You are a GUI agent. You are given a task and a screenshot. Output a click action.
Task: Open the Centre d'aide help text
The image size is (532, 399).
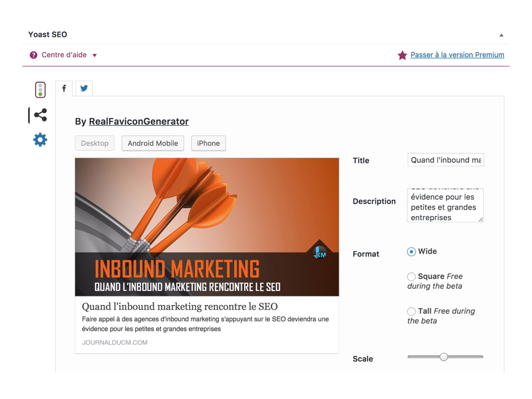coord(64,55)
